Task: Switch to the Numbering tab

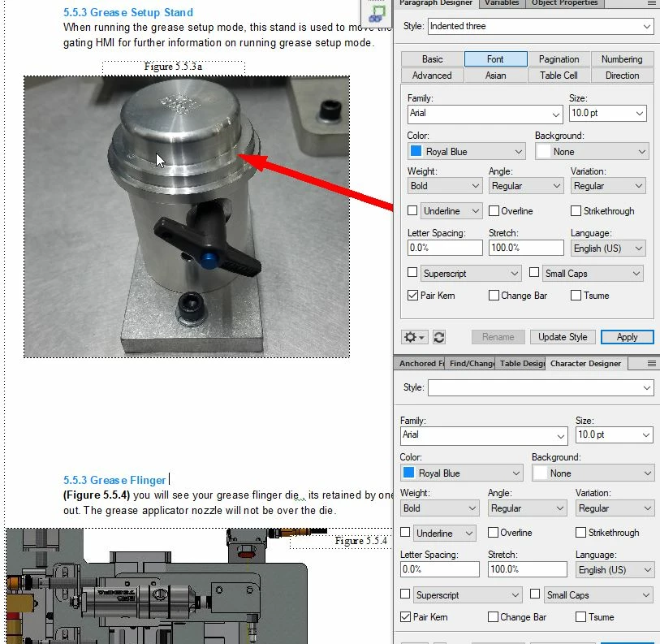Action: click(x=622, y=59)
